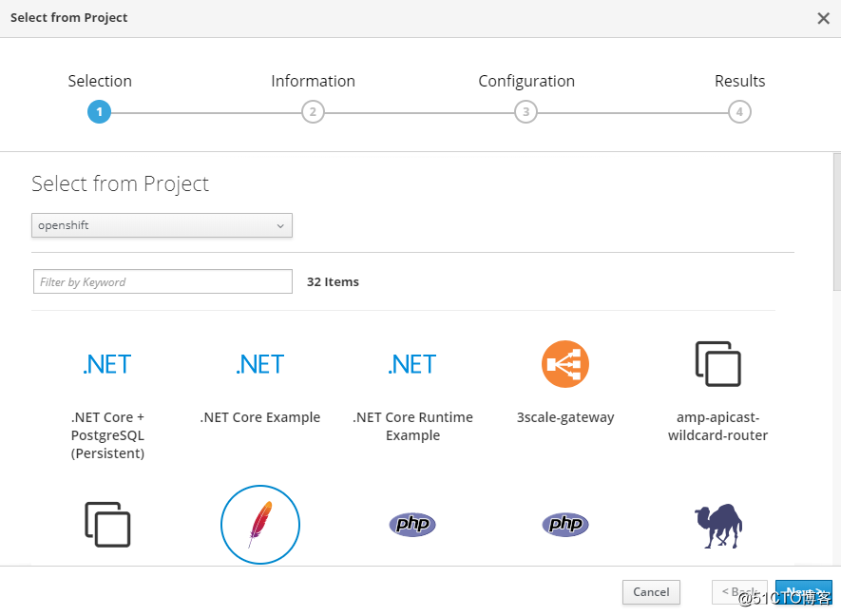Click the Cancel button
The image size is (841, 616).
[x=651, y=592]
